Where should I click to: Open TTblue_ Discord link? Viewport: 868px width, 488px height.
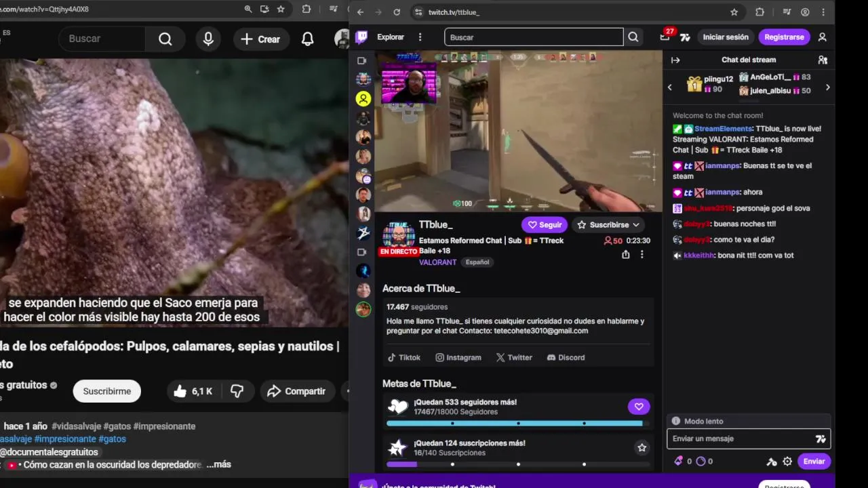point(566,357)
